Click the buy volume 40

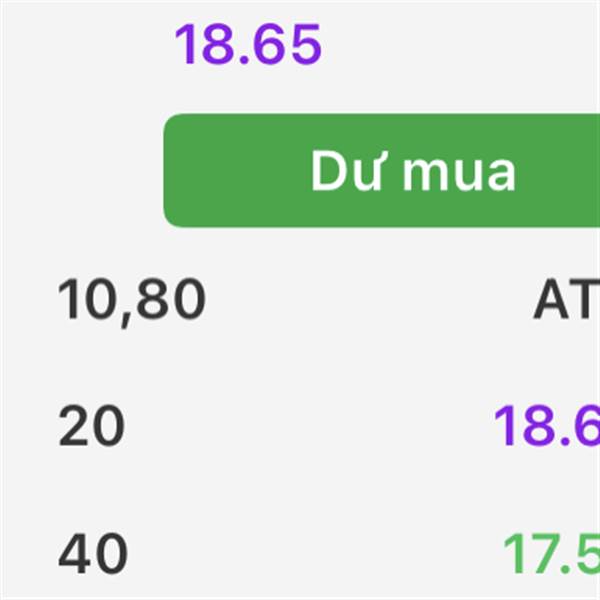click(92, 554)
